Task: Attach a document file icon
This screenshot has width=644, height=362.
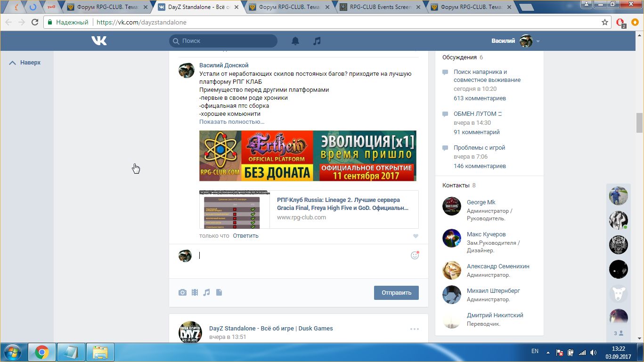Action: click(219, 292)
